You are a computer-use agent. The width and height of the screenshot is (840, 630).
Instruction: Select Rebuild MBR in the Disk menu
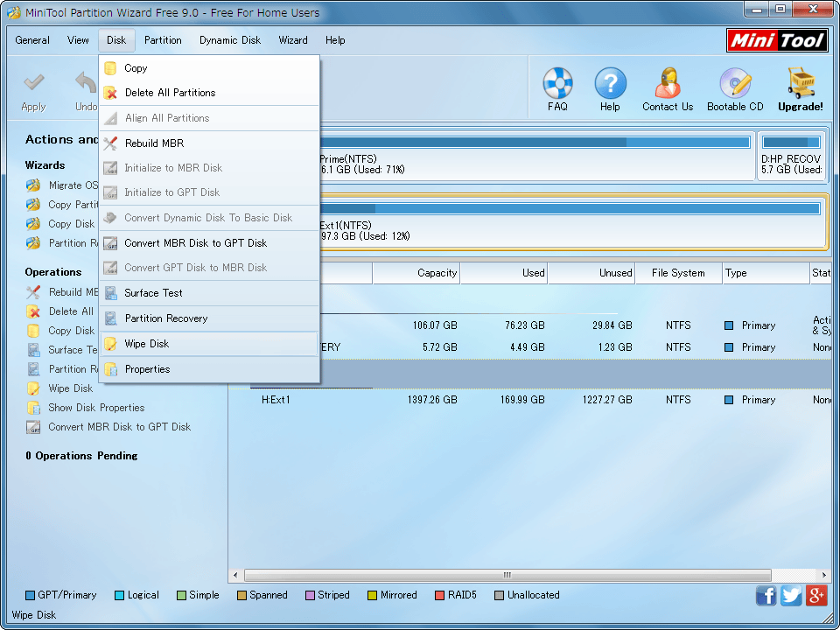click(209, 143)
